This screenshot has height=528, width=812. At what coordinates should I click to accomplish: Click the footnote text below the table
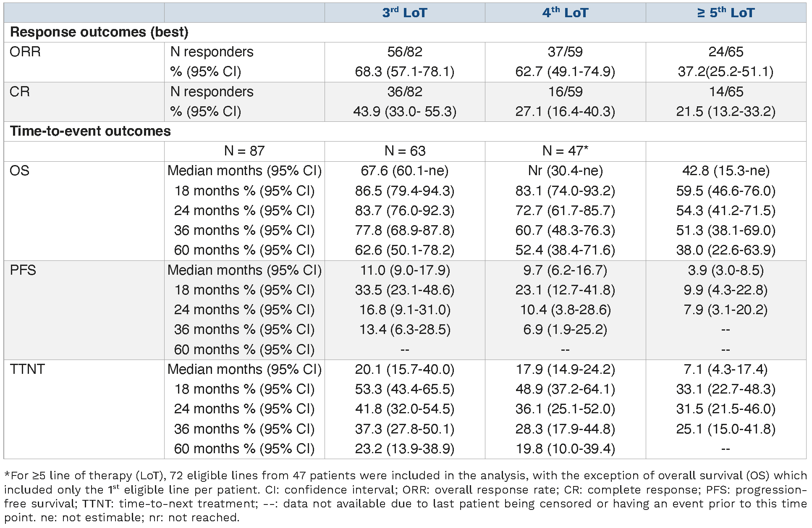point(405,496)
